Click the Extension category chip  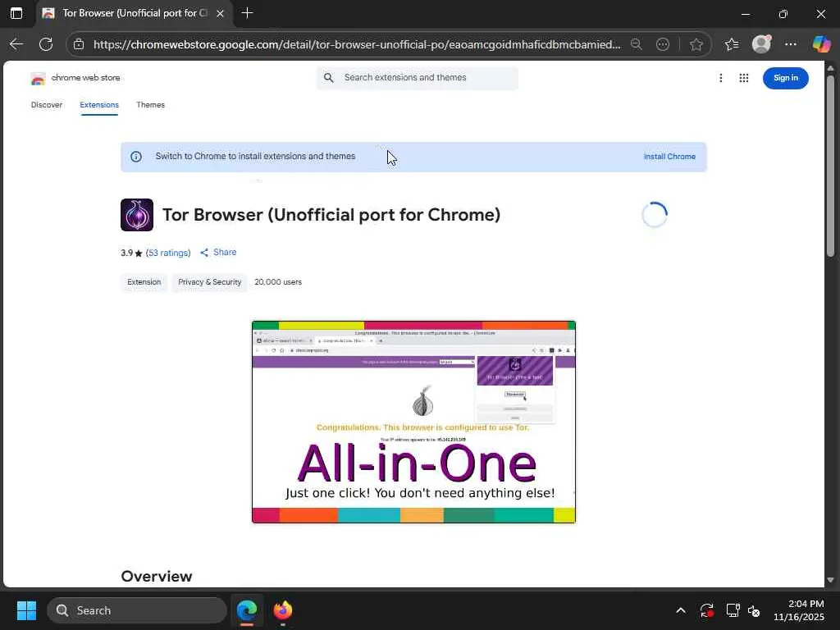click(x=144, y=282)
